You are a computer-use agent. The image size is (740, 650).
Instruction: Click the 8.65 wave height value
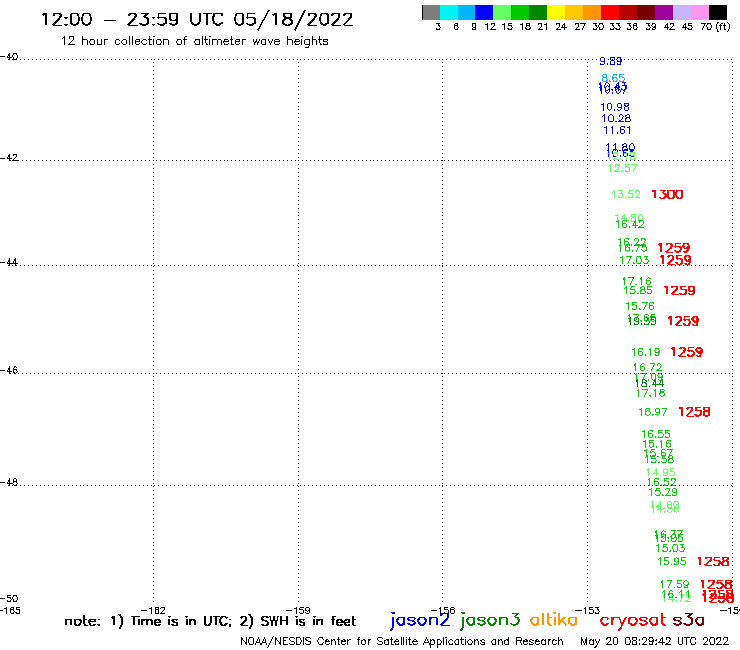pos(613,77)
